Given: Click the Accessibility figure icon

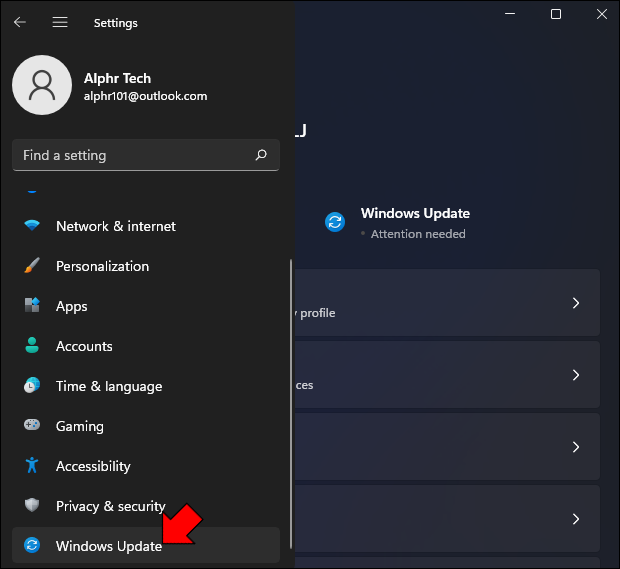Looking at the screenshot, I should 32,465.
